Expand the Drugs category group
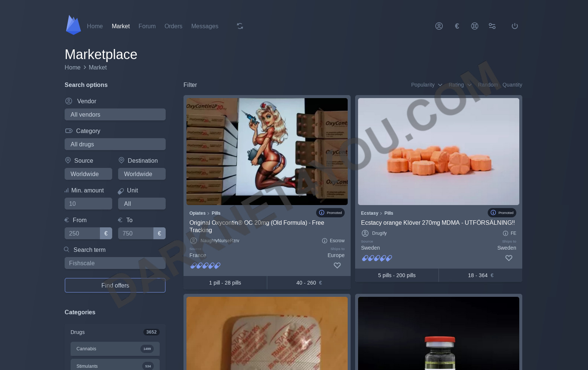588x370 pixels. point(115,332)
